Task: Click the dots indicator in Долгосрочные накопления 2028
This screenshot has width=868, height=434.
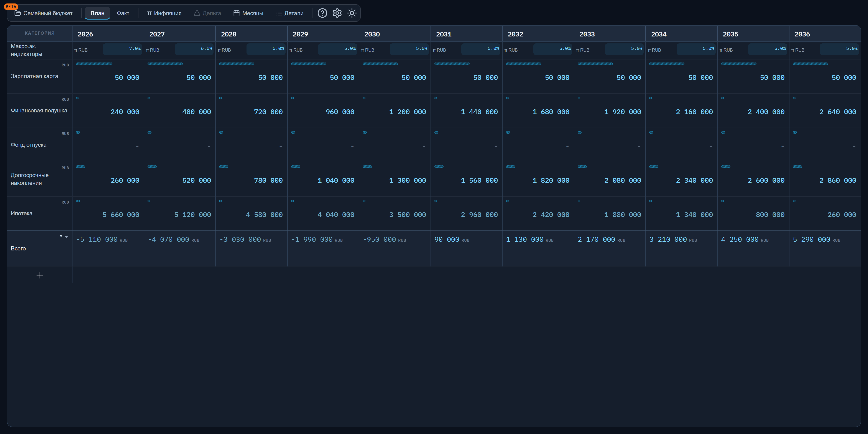Action: [224, 166]
